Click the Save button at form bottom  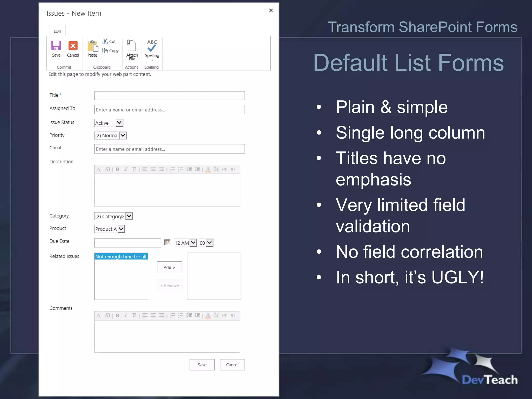[202, 365]
